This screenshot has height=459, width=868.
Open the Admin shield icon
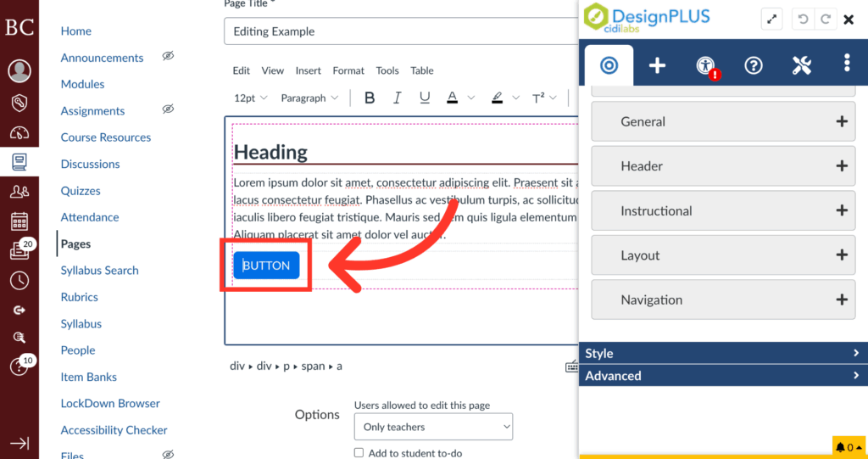[19, 103]
